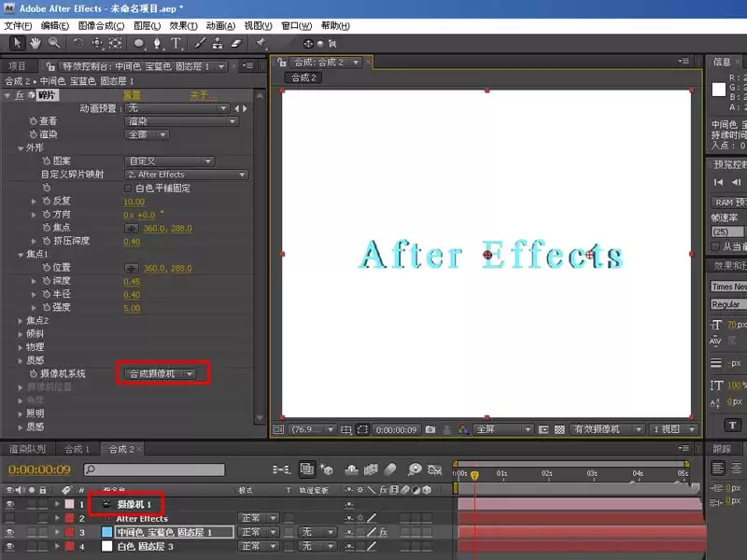Select the horizontal Type tool

click(176, 44)
